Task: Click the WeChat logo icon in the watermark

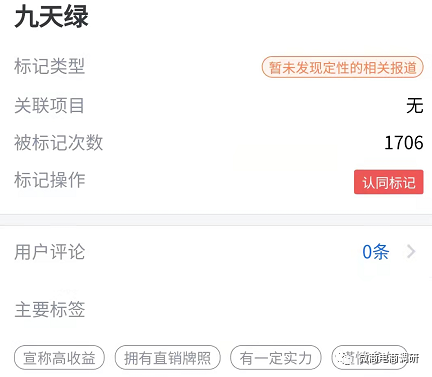Action: pyautogui.click(x=343, y=358)
